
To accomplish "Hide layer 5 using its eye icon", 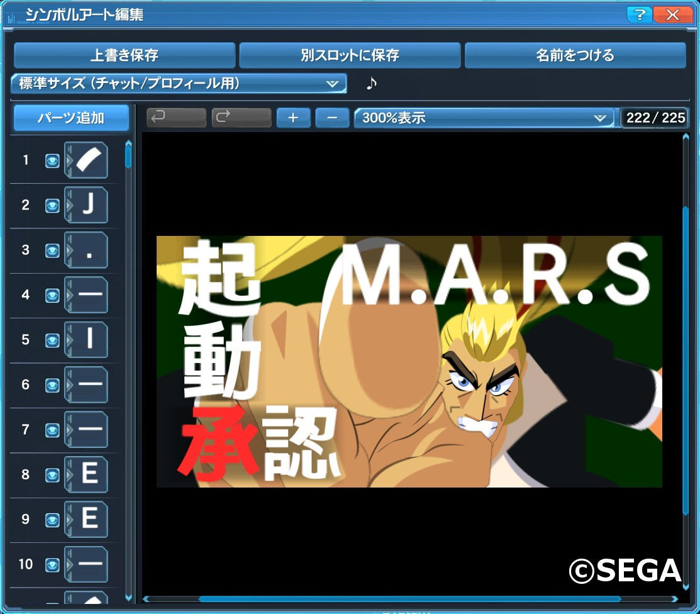I will 52,341.
